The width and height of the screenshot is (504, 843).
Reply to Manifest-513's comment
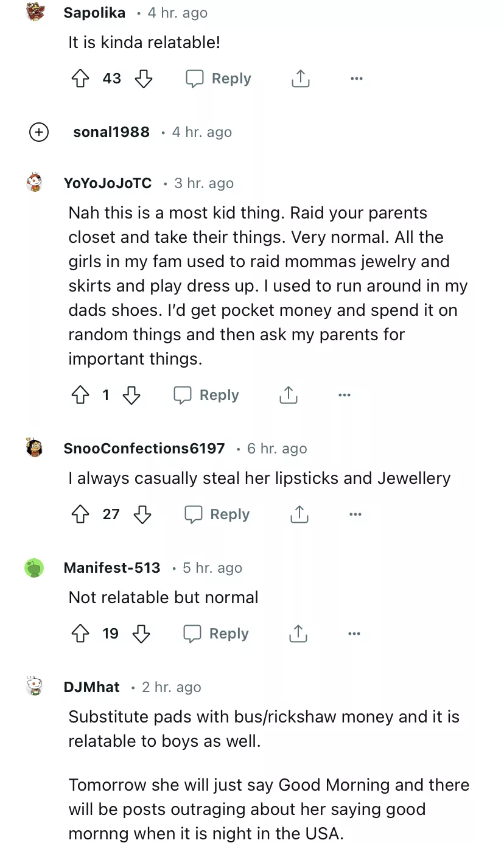[x=216, y=634]
